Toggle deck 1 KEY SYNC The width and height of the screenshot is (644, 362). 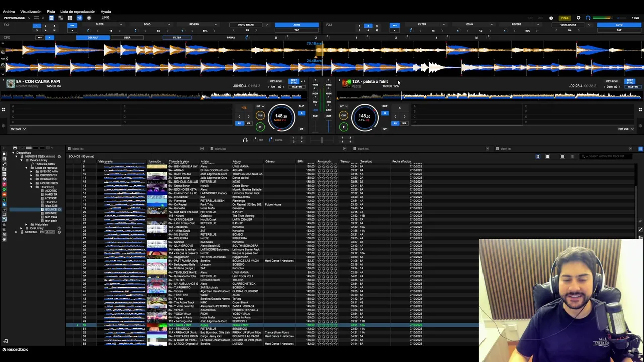tap(276, 81)
